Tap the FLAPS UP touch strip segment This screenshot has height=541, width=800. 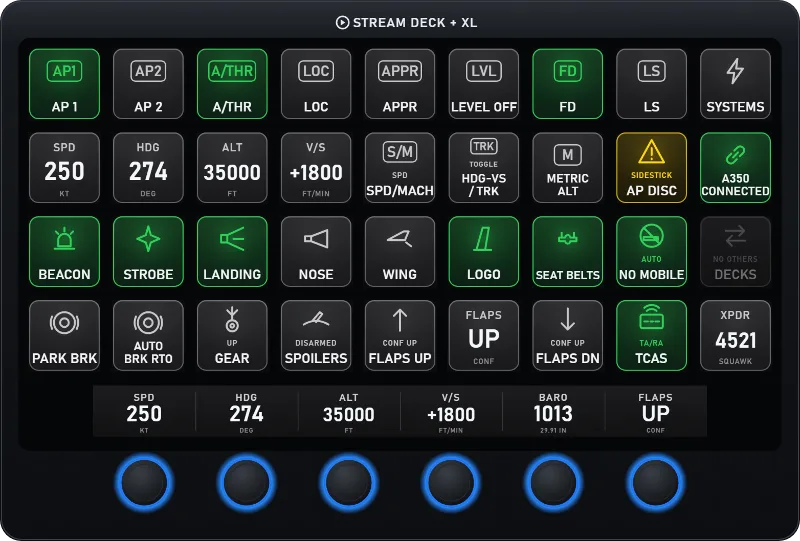click(656, 411)
